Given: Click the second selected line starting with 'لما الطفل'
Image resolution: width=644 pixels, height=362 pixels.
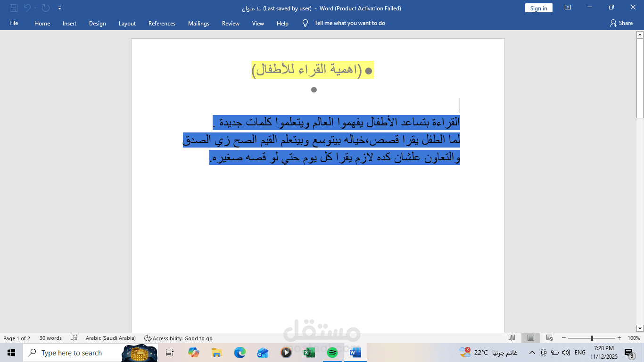Looking at the screenshot, I should pos(322,140).
